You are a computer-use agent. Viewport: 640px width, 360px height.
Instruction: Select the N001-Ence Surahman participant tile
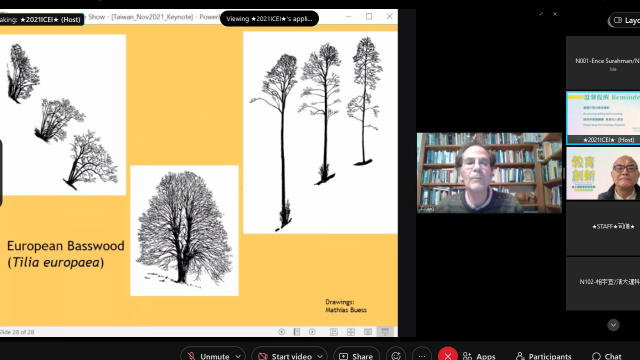[x=603, y=62]
